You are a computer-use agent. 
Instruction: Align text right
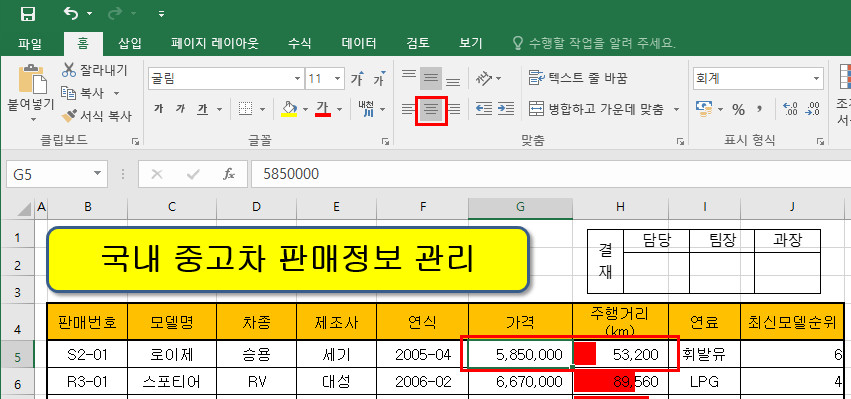pyautogui.click(x=454, y=110)
